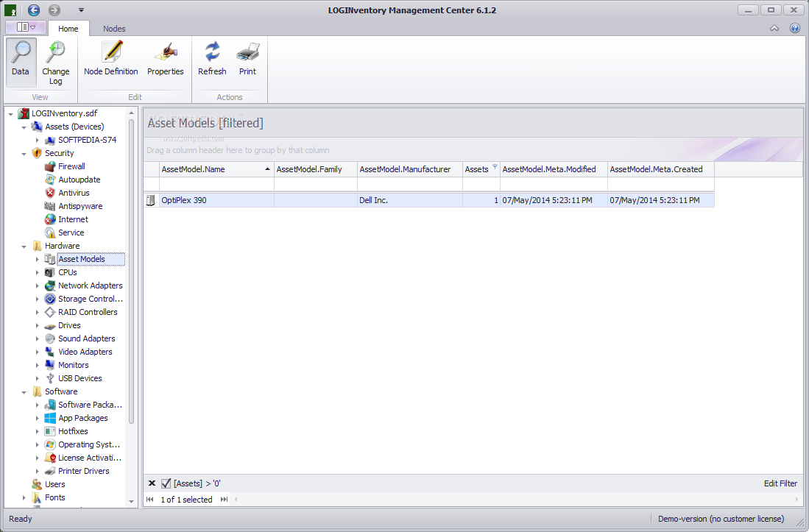Jump to the last record
This screenshot has width=809, height=532.
pyautogui.click(x=224, y=499)
